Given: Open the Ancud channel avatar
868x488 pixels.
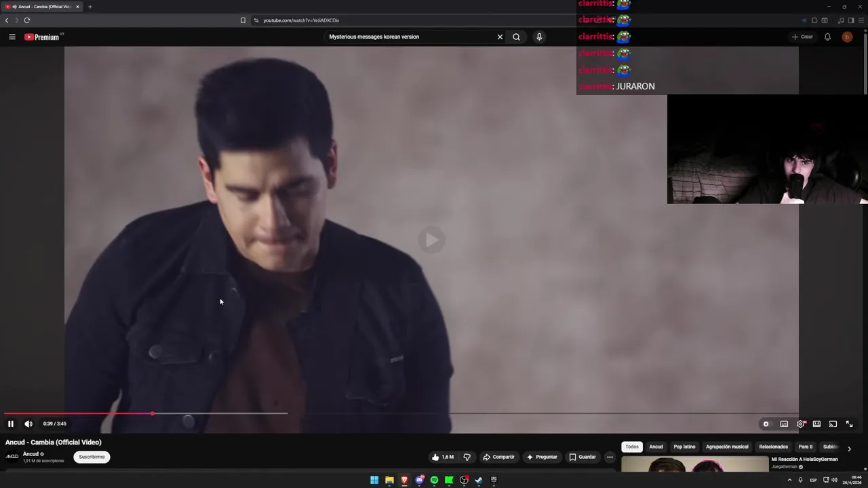Looking at the screenshot, I should tap(12, 456).
